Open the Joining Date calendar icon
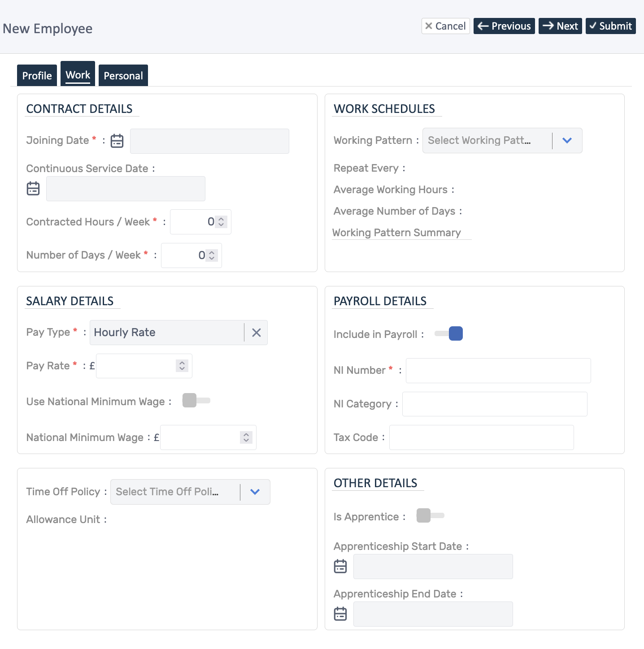 tap(117, 141)
